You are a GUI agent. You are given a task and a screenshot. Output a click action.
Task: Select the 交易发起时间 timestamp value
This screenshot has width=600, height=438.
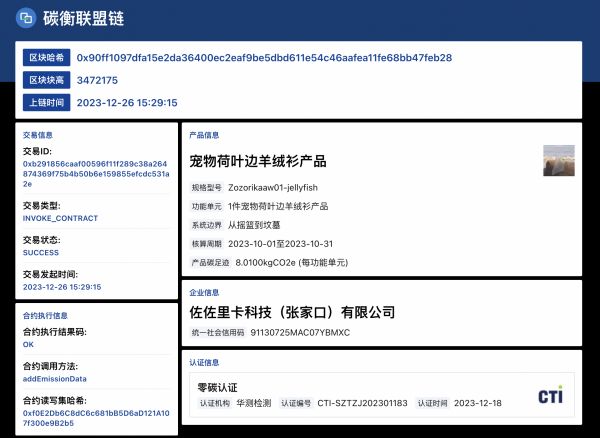point(62,287)
